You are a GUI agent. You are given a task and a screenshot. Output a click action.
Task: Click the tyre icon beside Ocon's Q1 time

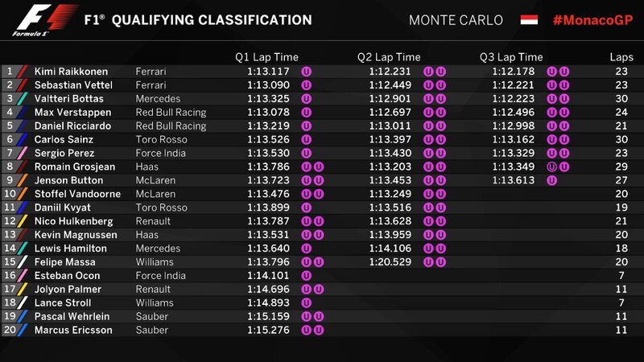(x=307, y=275)
